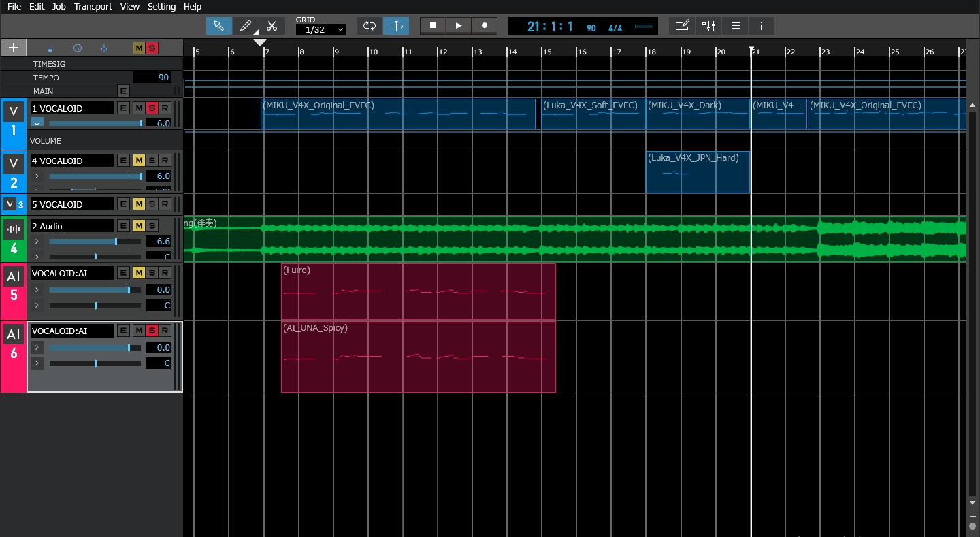The width and height of the screenshot is (980, 537).
Task: Click the musical note icon above the tracks
Action: (50, 48)
